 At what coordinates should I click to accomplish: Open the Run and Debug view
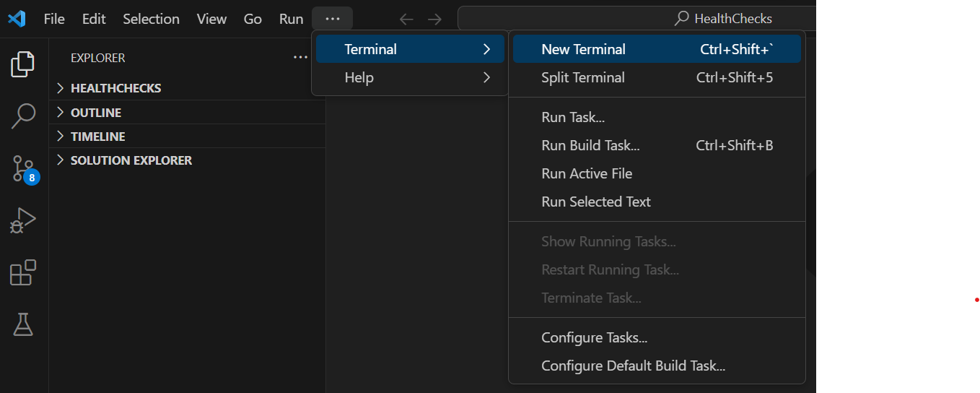coord(23,220)
